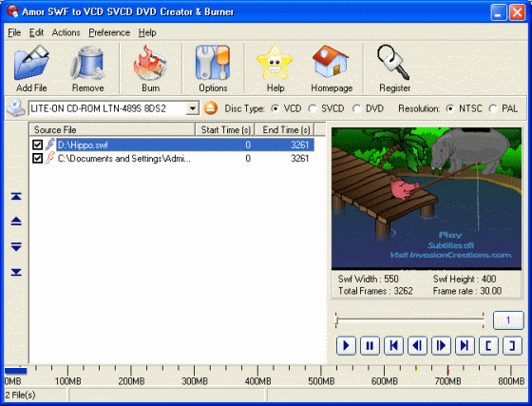Select the VCD disc type
This screenshot has height=406, width=532.
point(275,108)
